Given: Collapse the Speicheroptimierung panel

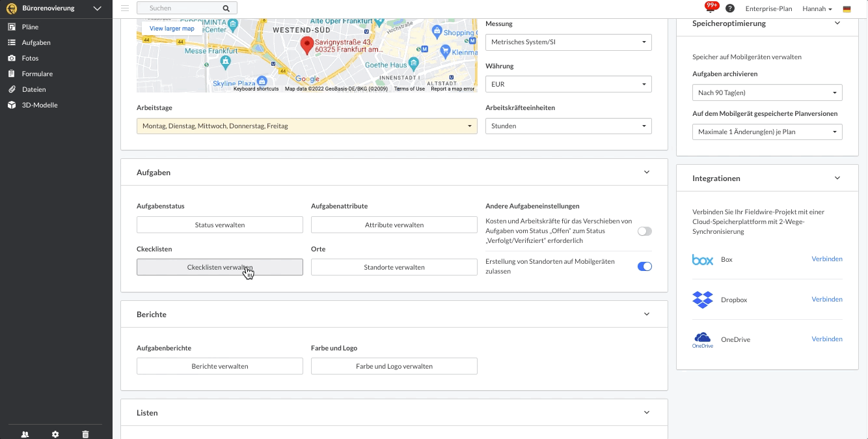Looking at the screenshot, I should (837, 23).
